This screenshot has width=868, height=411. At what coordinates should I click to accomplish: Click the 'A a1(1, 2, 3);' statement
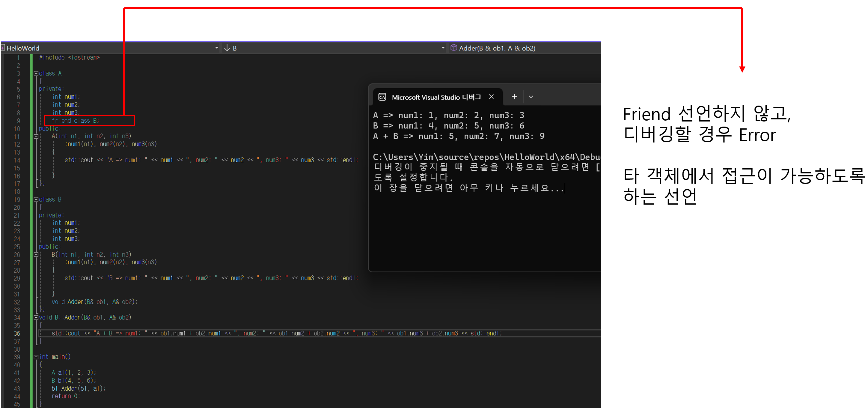click(74, 373)
